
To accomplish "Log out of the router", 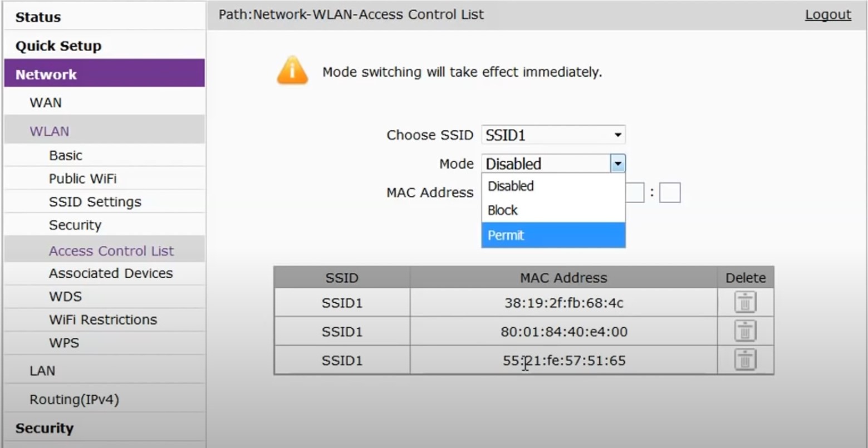I will click(827, 15).
